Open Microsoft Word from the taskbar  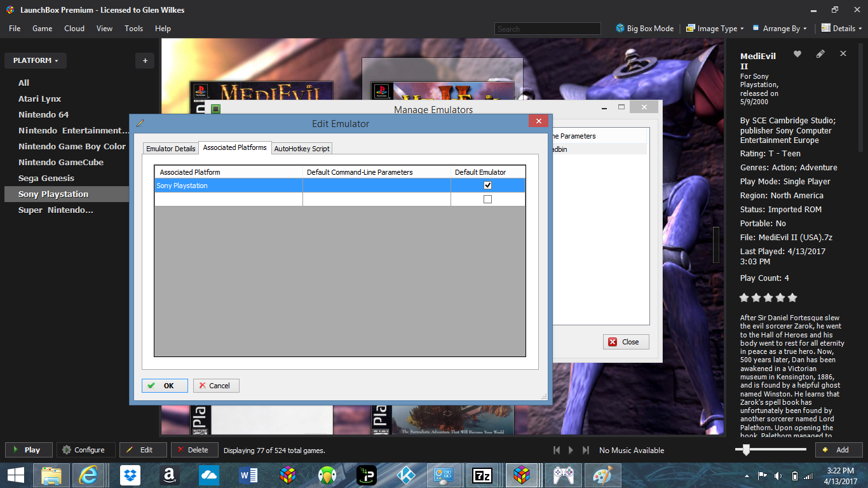(248, 475)
